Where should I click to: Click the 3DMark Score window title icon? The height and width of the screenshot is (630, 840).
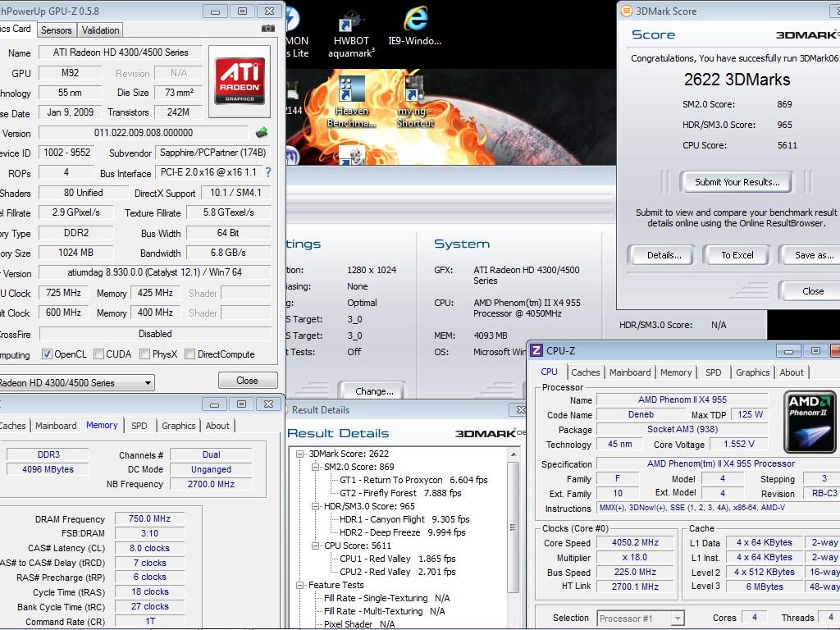625,11
